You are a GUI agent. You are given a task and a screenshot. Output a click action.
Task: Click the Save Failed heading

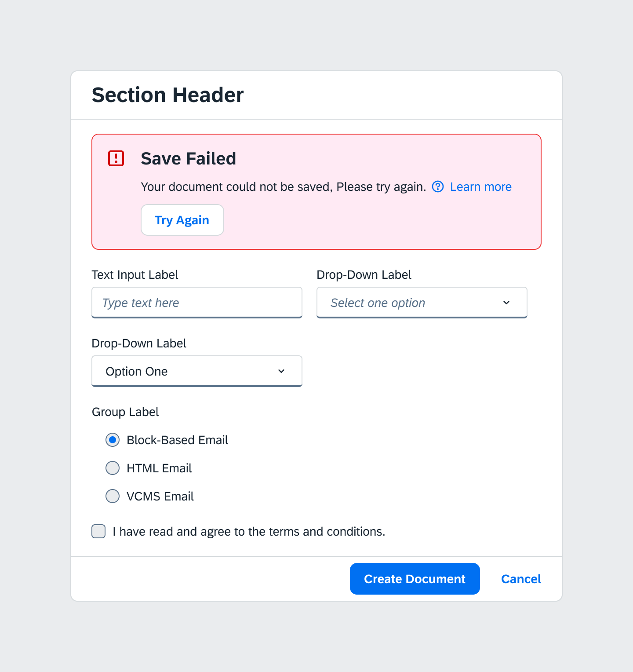click(188, 158)
